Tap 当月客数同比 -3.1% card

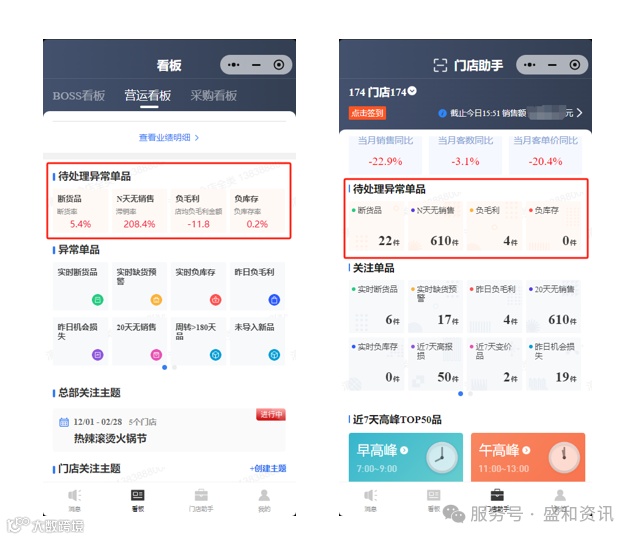[x=465, y=153]
